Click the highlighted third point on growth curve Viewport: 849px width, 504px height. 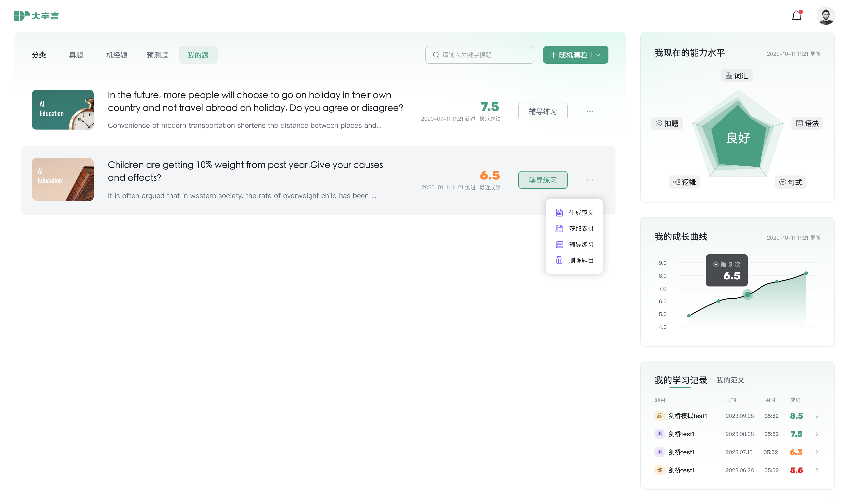748,294
